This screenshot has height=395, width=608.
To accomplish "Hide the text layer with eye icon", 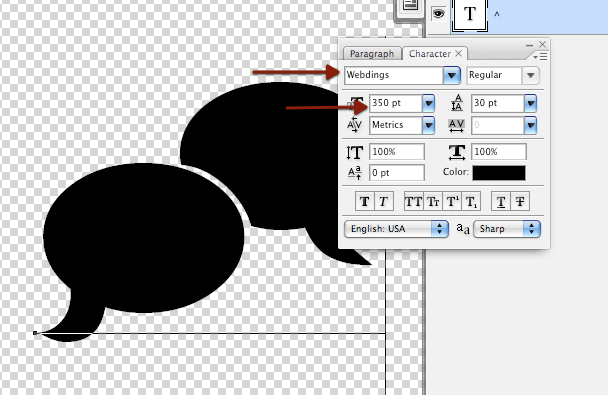I will pyautogui.click(x=438, y=14).
